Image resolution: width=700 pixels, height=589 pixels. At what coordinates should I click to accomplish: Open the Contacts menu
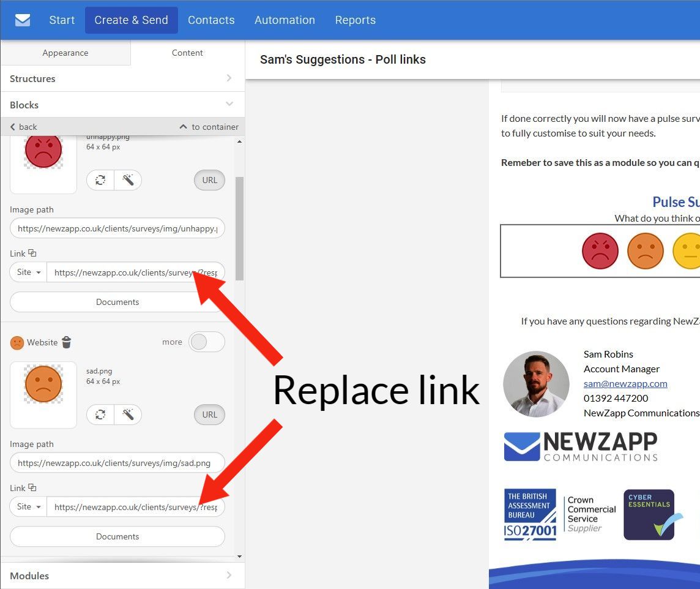click(x=211, y=20)
